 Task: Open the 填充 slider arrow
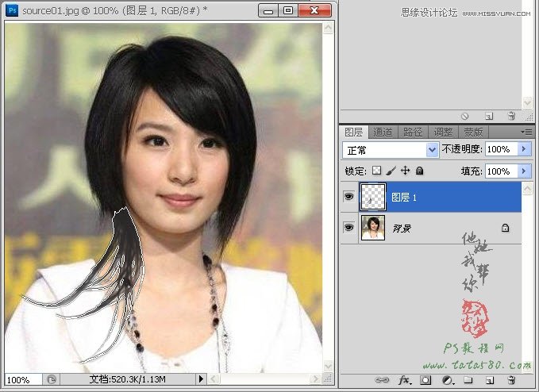524,171
